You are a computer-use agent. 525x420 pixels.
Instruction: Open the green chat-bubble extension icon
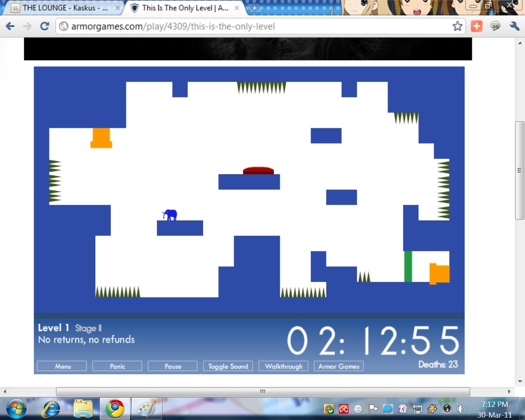(x=495, y=26)
